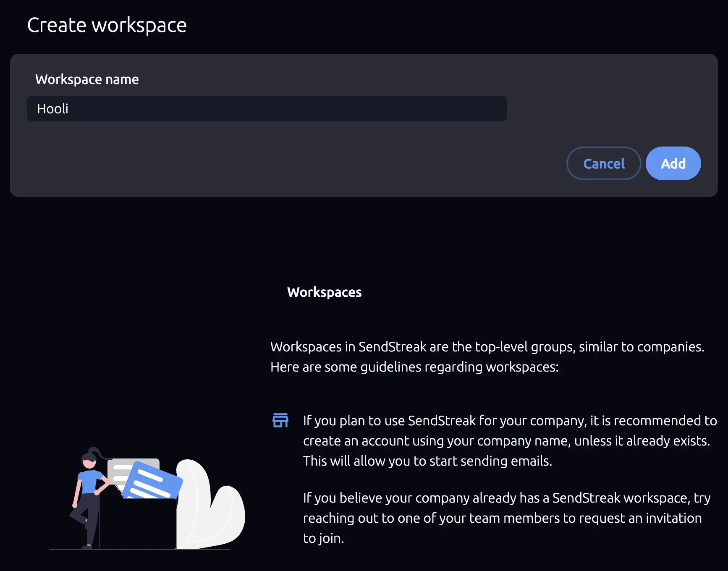This screenshot has height=571, width=728.
Task: Click the Workspaces section heading
Action: tap(324, 292)
